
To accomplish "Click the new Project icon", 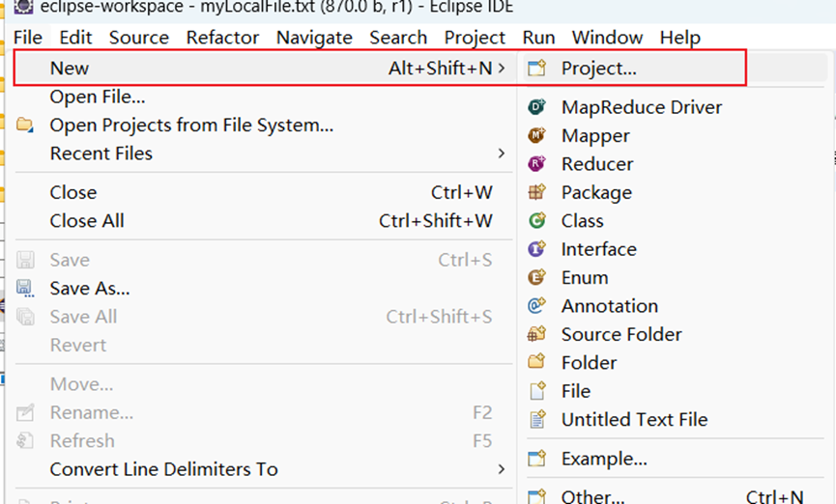I will (x=537, y=69).
